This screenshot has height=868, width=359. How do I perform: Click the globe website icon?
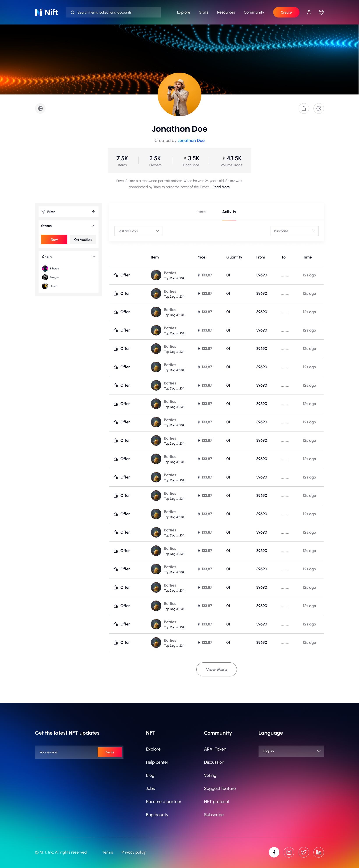pyautogui.click(x=40, y=108)
